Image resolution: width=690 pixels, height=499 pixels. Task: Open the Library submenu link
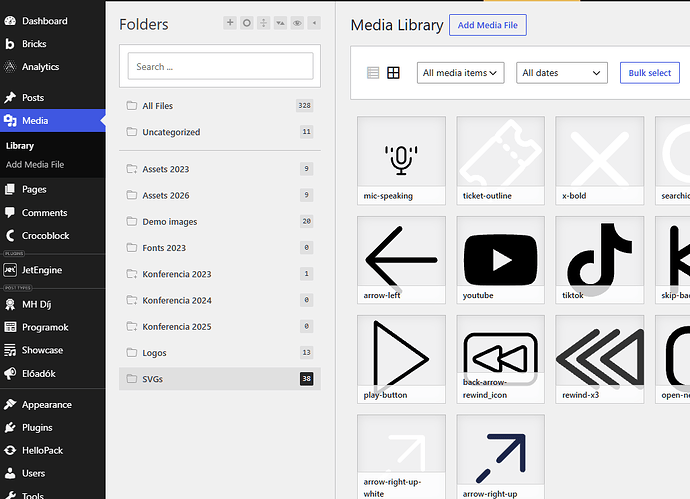[x=20, y=146]
